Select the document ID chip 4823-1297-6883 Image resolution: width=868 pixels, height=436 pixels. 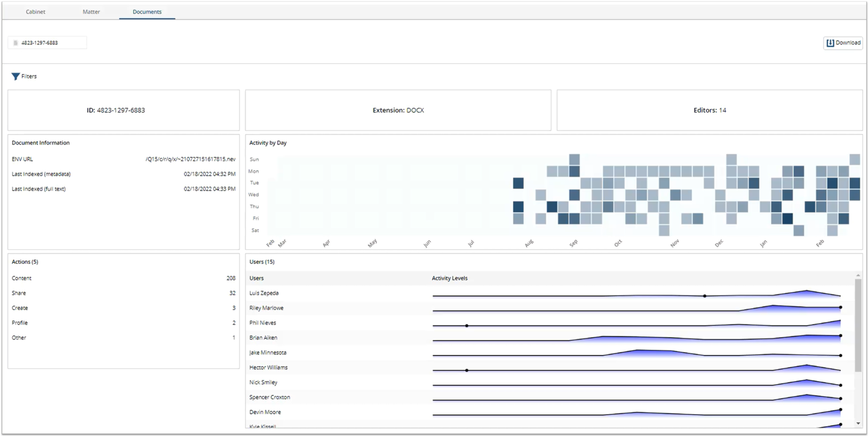(47, 42)
